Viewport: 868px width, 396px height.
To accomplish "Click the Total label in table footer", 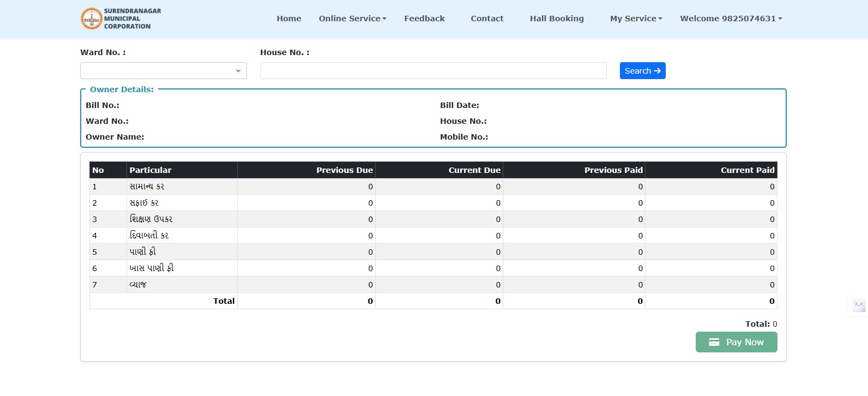I will [x=224, y=301].
